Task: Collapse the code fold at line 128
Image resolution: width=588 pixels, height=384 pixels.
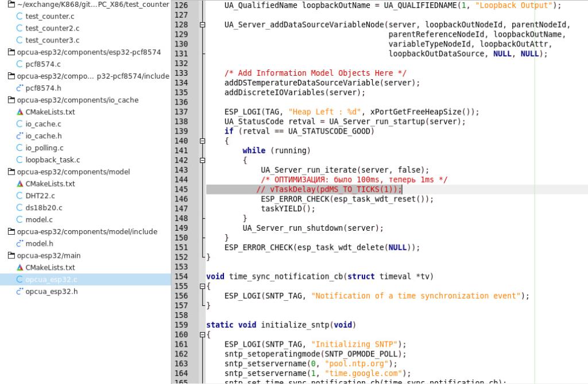Action: (202, 25)
